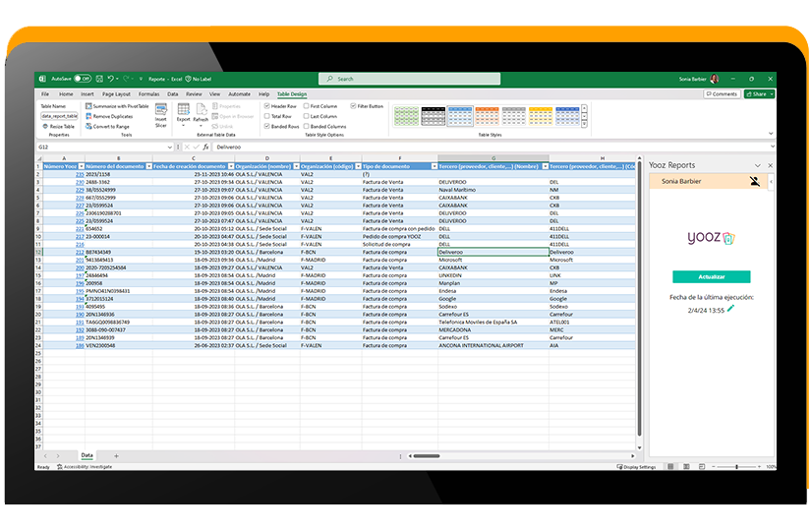Expand the Table Styles gallery

585,124
